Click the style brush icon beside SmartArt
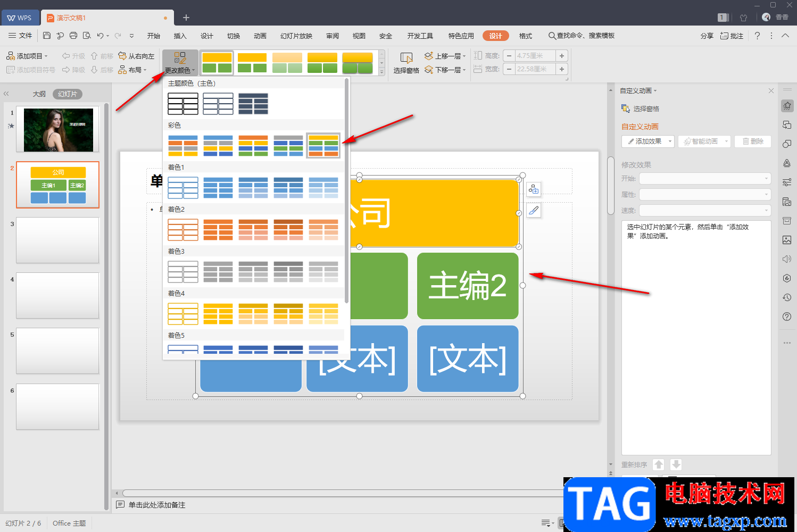Screen dimensions: 797x532 point(534,210)
